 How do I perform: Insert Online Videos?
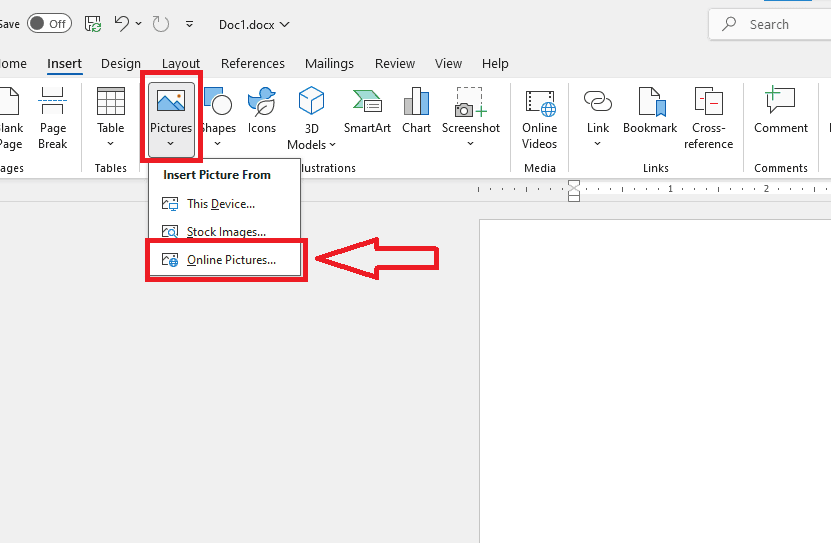pos(540,118)
